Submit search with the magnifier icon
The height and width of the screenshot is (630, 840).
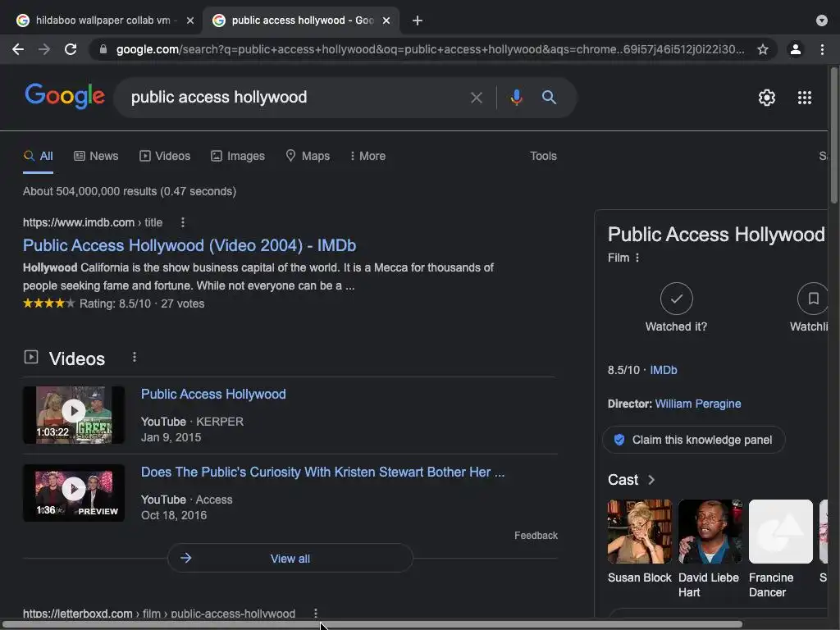(x=549, y=97)
